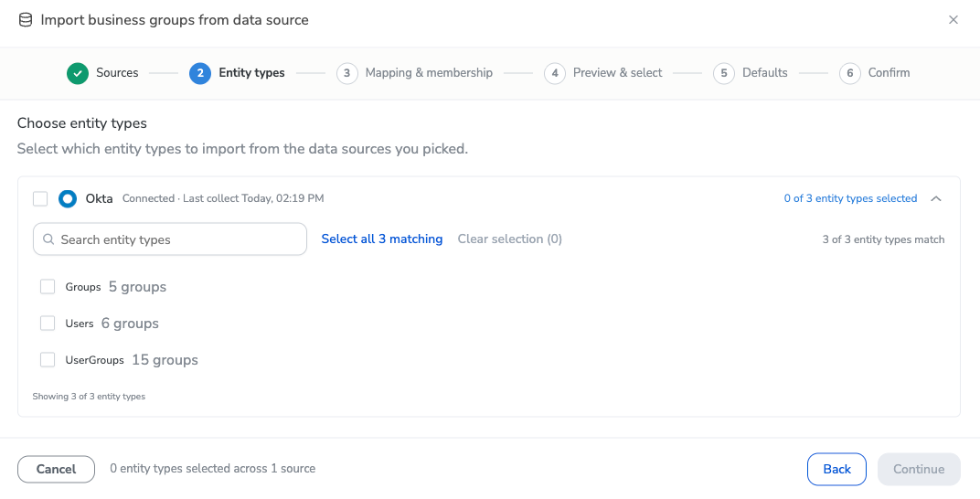Click the Groups label text
The image size is (980, 499).
(83, 287)
